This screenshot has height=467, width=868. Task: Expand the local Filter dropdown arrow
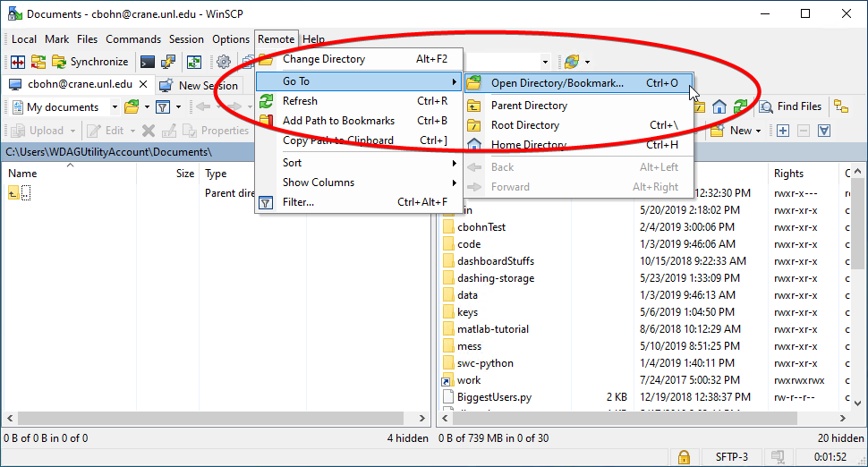[x=178, y=106]
